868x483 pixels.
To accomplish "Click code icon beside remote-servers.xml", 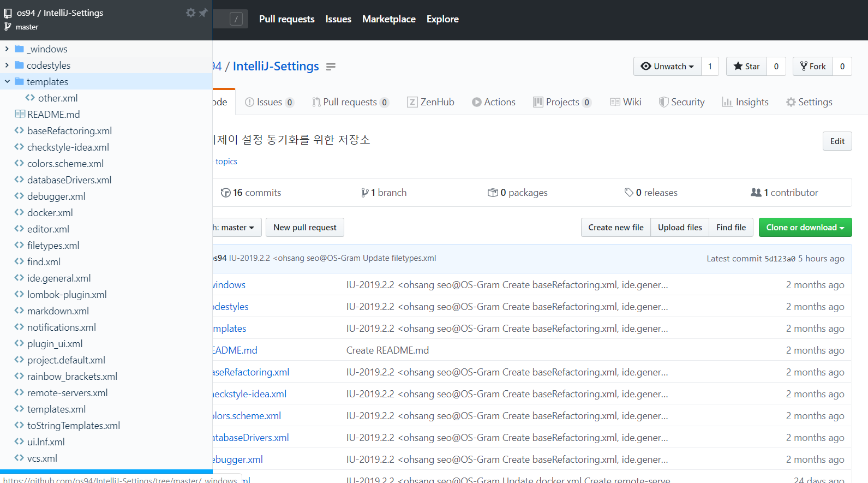I will click(x=19, y=392).
